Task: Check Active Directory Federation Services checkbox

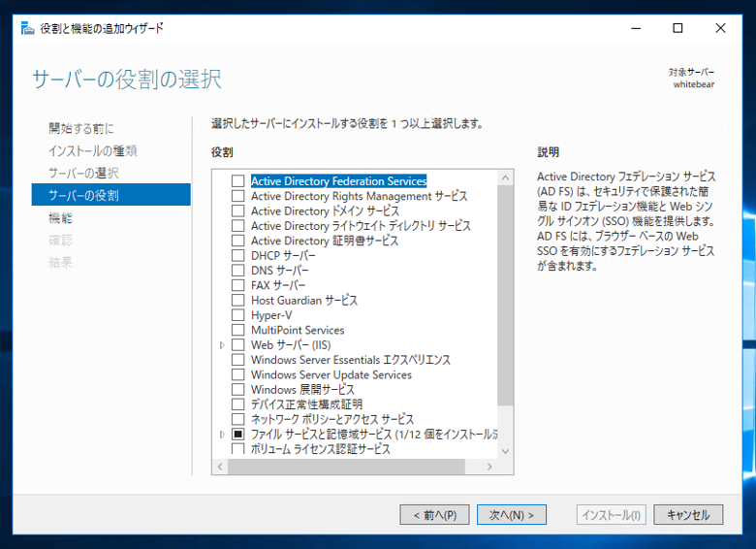Action: (237, 181)
